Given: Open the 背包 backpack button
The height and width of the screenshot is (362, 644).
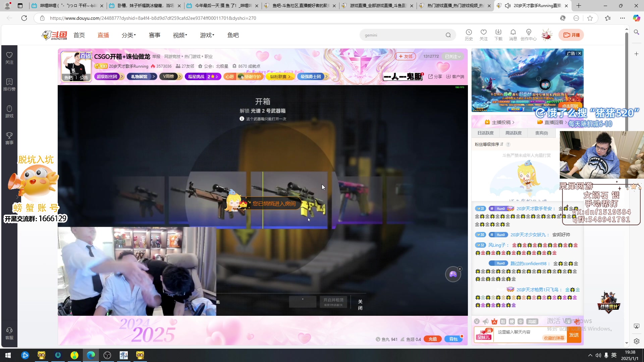Looking at the screenshot, I should click(x=453, y=339).
